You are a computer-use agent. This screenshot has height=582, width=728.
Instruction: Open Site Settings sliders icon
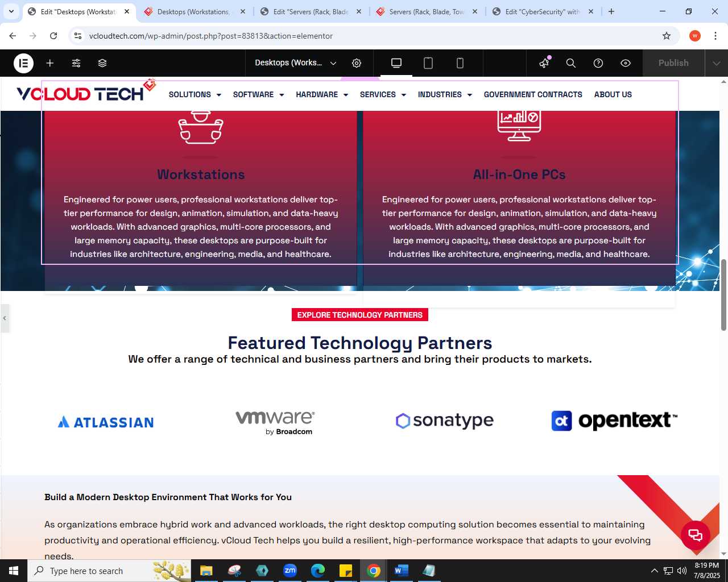click(x=76, y=63)
